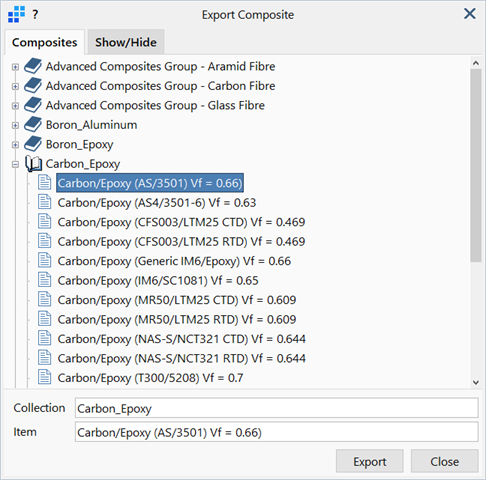Click the document icon for T300/5208 item
Screen dimensions: 486x480
[x=44, y=378]
